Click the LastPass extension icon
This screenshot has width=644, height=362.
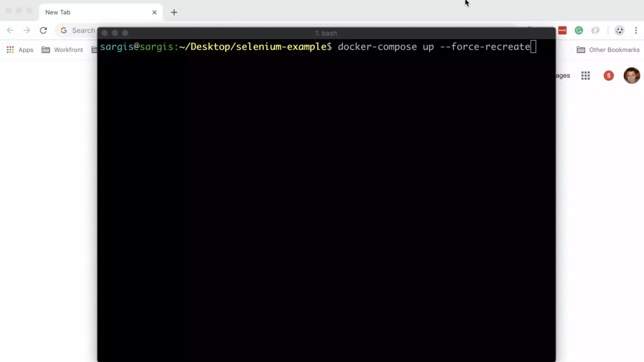click(562, 30)
